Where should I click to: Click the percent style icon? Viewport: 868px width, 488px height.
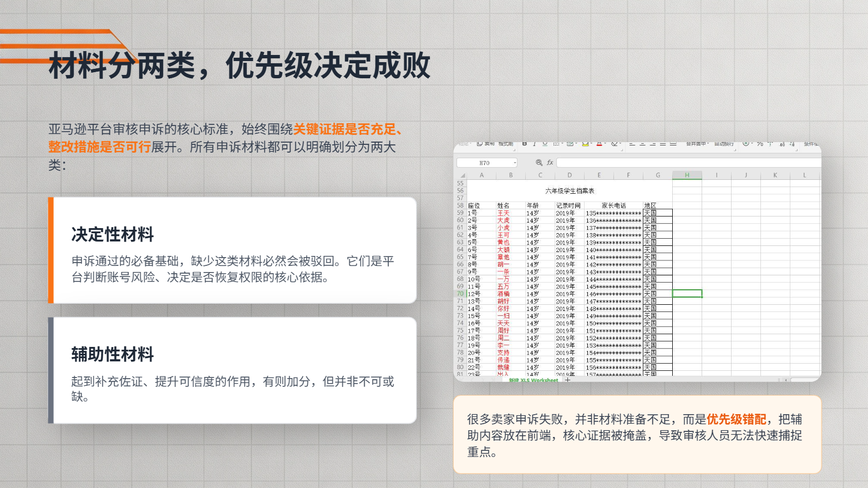pyautogui.click(x=760, y=144)
